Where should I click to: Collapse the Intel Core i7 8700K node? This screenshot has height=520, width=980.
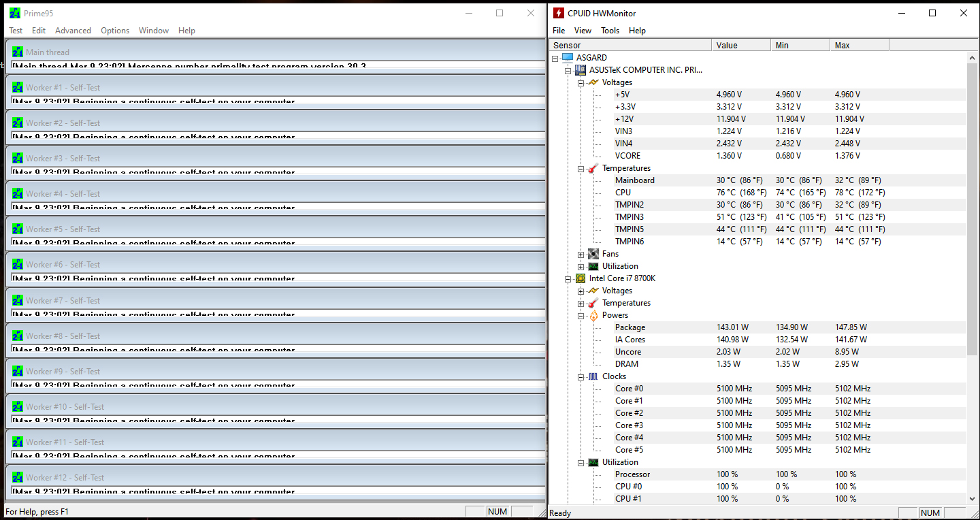coord(568,278)
